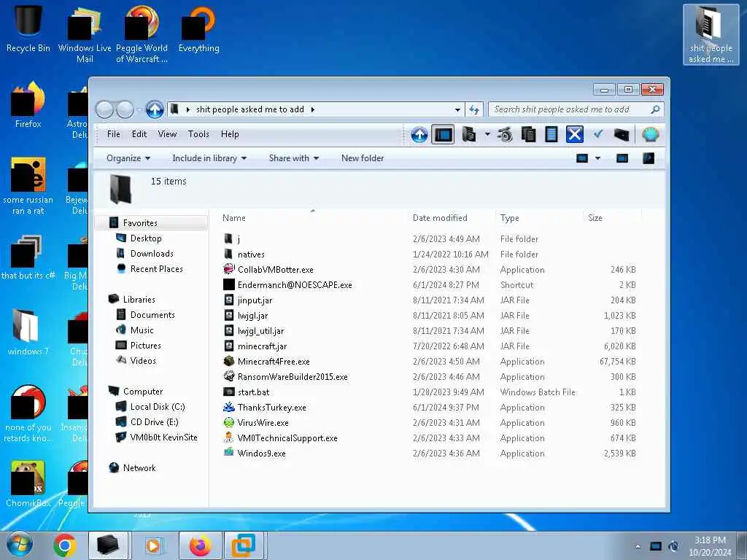Select Desktop under Favorites
The image size is (747, 560).
pos(146,238)
